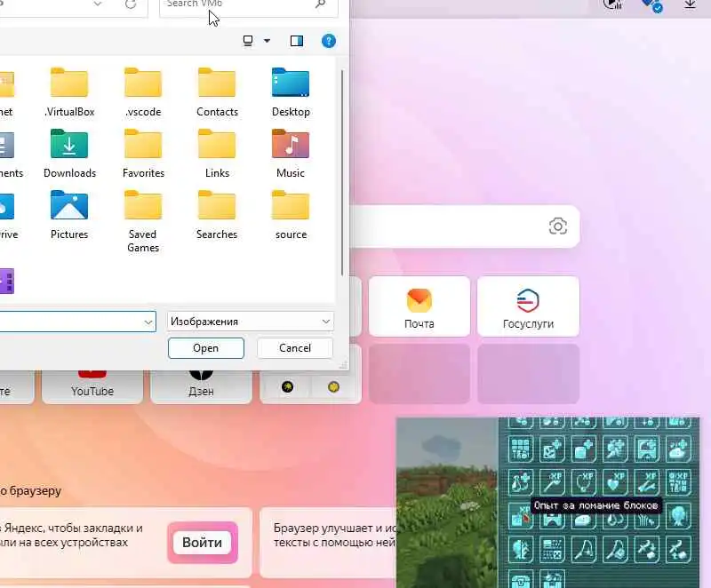Open the Downloads folder
711x588 pixels.
coord(69,154)
